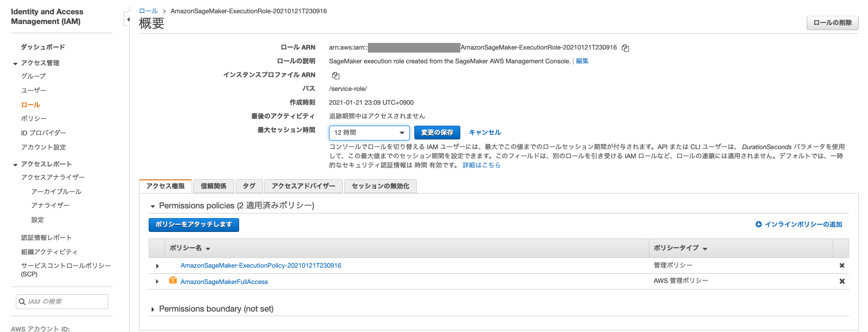
Task: Collapse the アクセスレポート sidebar group
Action: (15, 165)
